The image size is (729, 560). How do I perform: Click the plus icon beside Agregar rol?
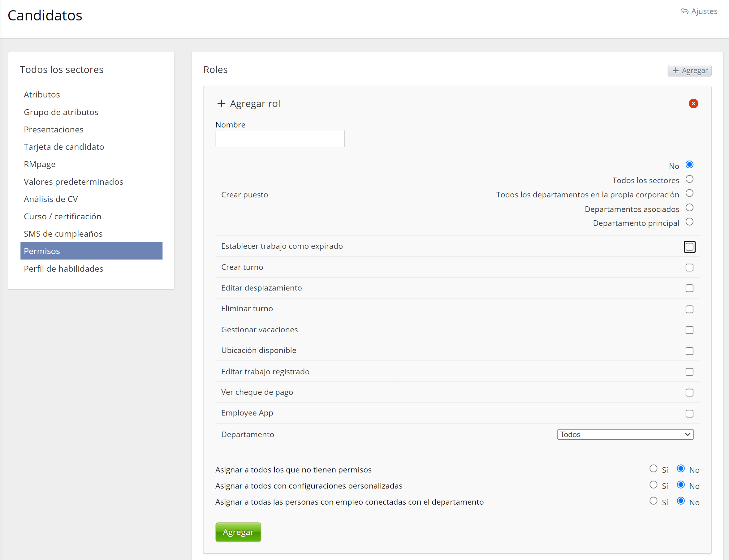click(221, 104)
